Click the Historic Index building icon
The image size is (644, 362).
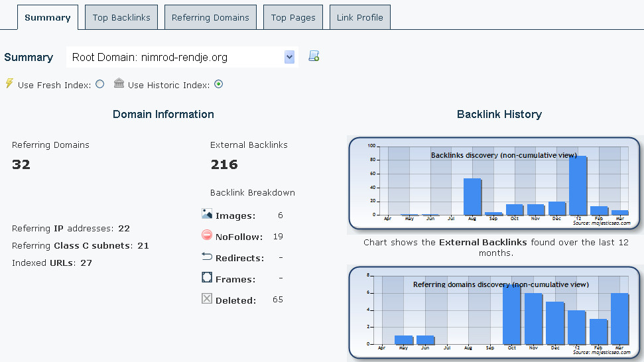119,84
